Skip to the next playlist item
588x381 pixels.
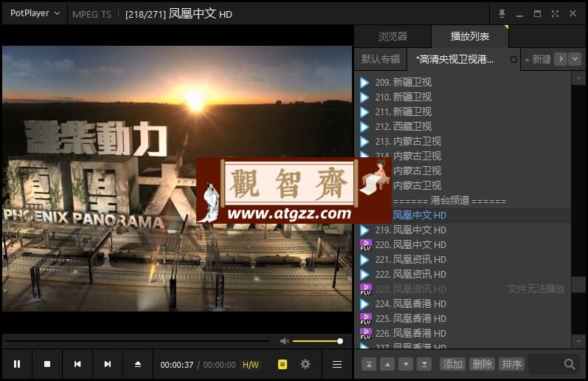click(x=108, y=364)
